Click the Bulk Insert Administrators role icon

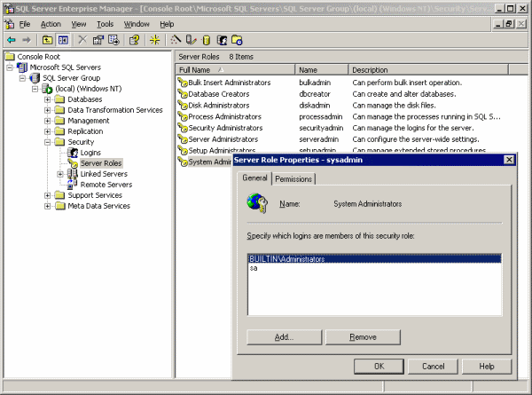click(183, 83)
